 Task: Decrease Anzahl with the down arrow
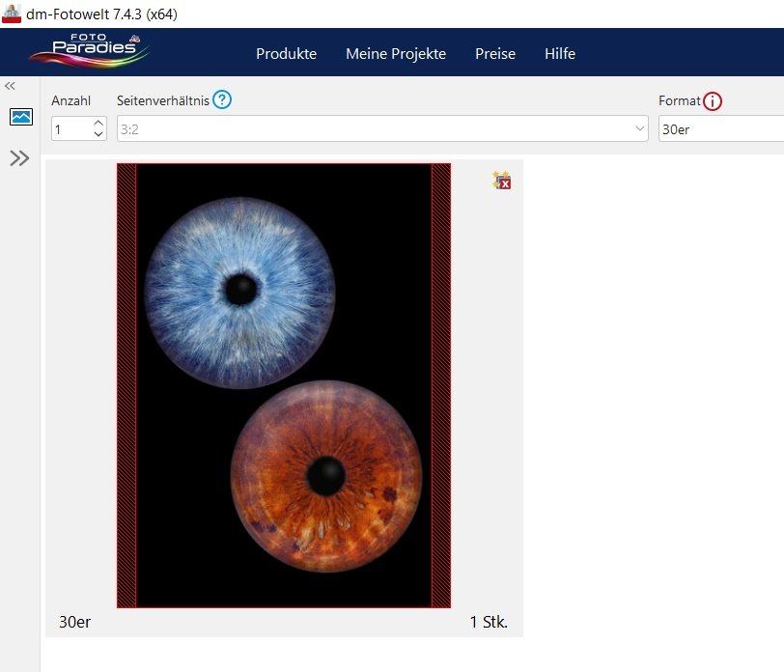point(98,134)
